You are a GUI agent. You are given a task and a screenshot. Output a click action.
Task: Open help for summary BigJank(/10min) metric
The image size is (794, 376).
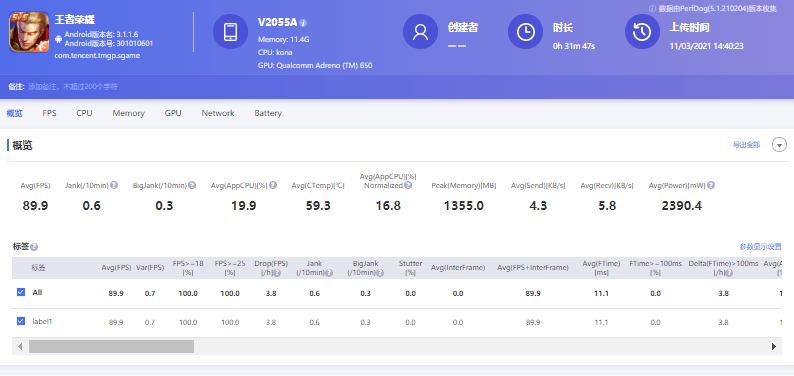(192, 185)
